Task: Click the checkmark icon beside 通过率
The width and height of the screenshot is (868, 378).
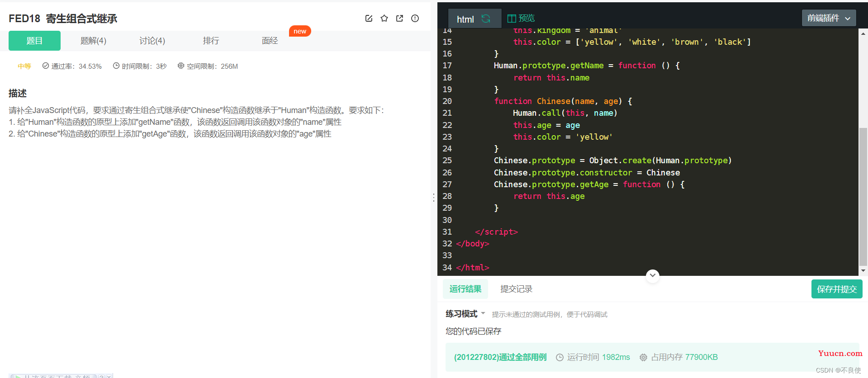Action: [46, 66]
